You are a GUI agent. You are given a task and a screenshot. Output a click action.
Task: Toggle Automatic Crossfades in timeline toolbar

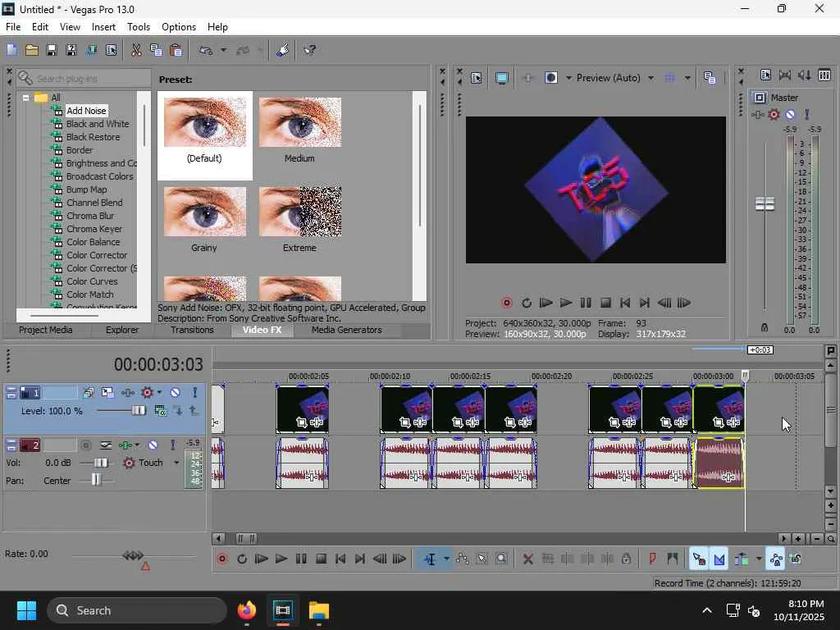[x=719, y=559]
